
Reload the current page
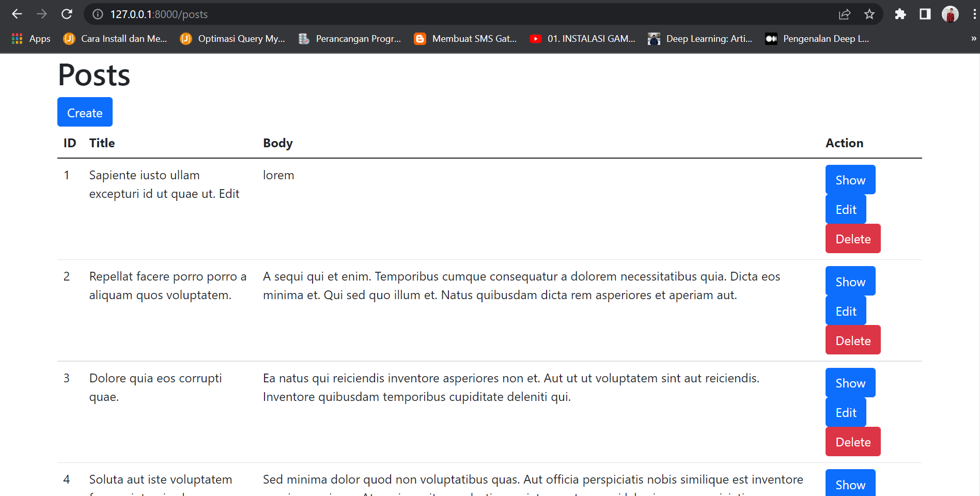[67, 14]
